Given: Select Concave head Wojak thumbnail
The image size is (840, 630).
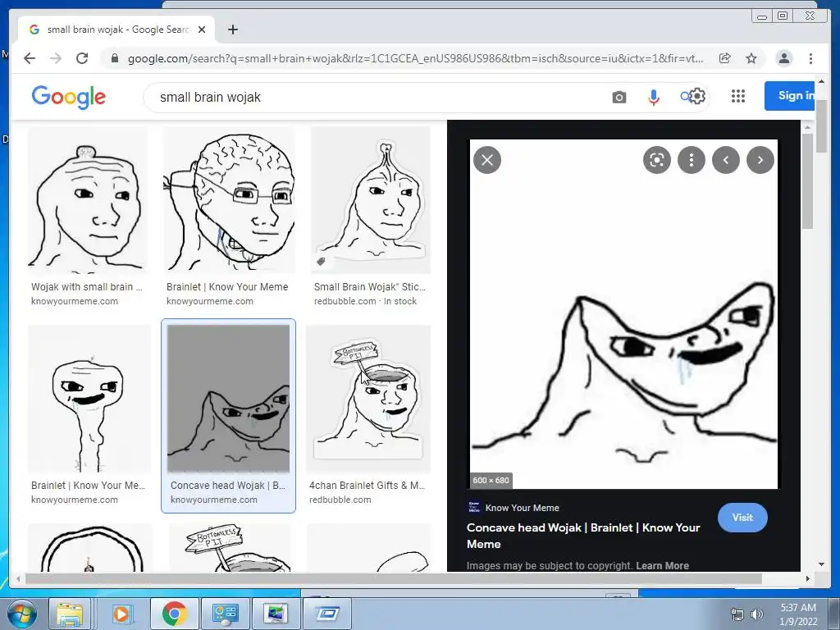Looking at the screenshot, I should (x=228, y=399).
